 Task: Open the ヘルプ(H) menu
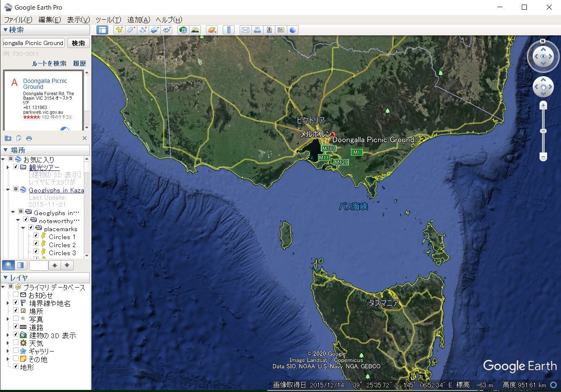[x=169, y=20]
